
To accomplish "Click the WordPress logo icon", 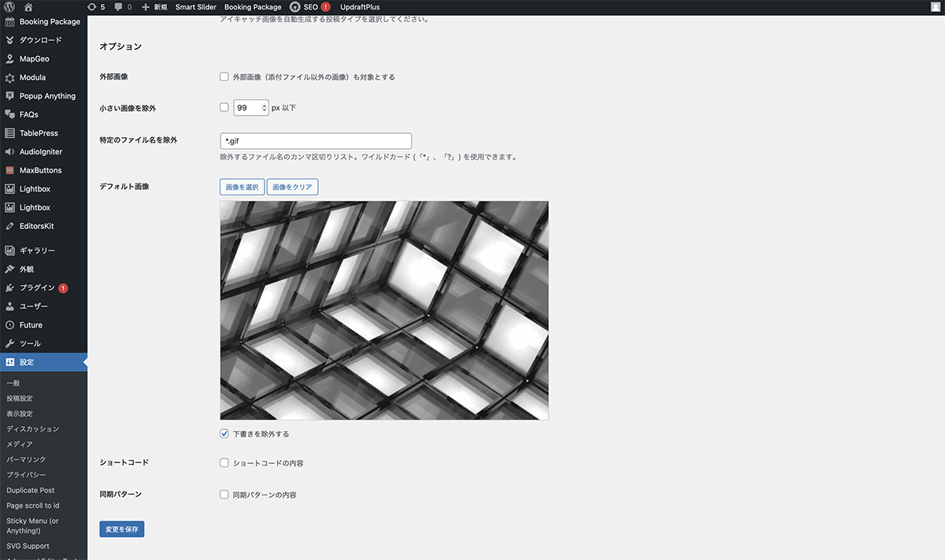I will 9,7.
